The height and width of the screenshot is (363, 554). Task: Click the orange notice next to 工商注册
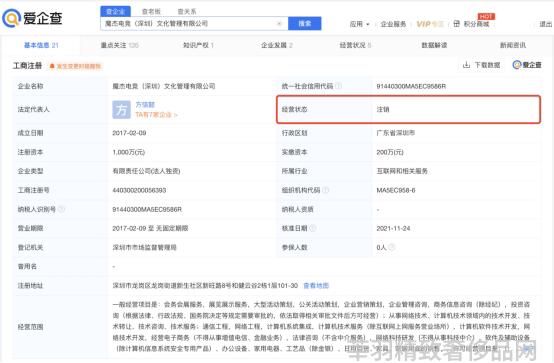click(75, 66)
